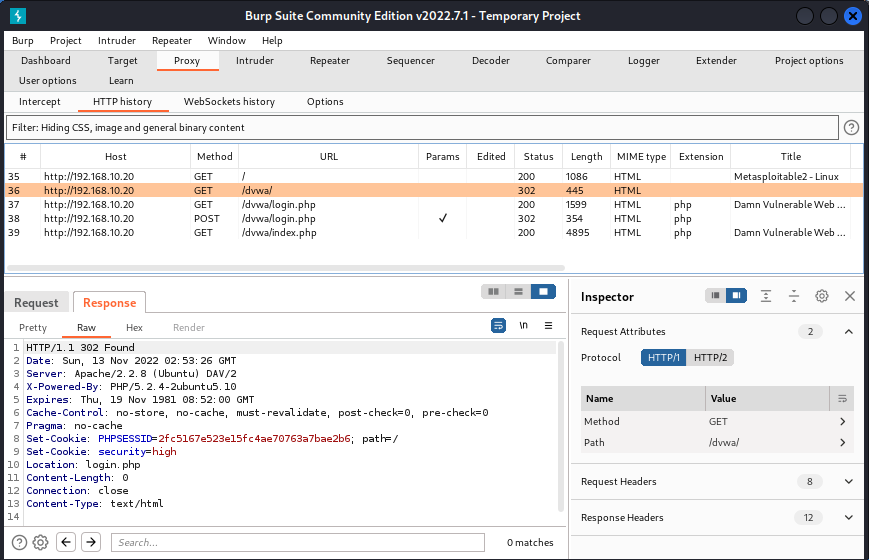The height and width of the screenshot is (560, 869).
Task: Select side-by-side horizontal layout icon
Action: pos(493,292)
